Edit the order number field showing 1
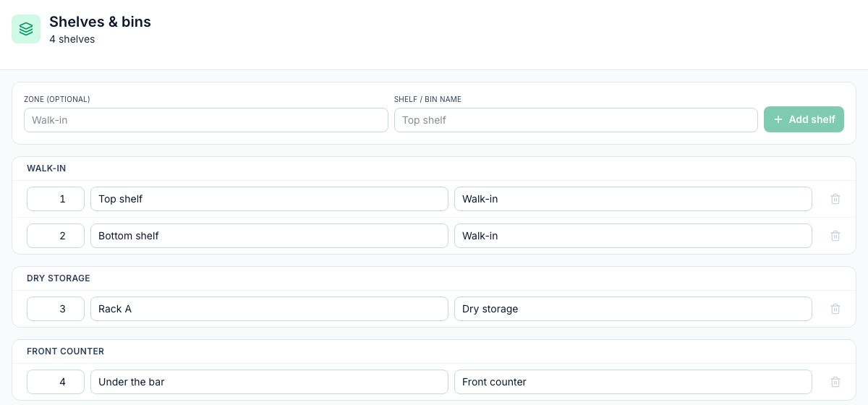The width and height of the screenshot is (868, 405). tap(56, 199)
